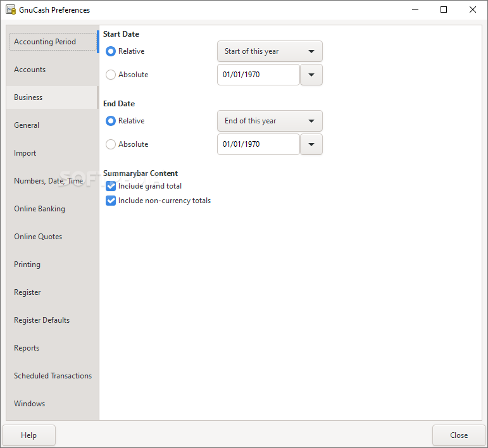Uncheck Include grand total checkbox
This screenshot has width=488, height=448.
(111, 186)
